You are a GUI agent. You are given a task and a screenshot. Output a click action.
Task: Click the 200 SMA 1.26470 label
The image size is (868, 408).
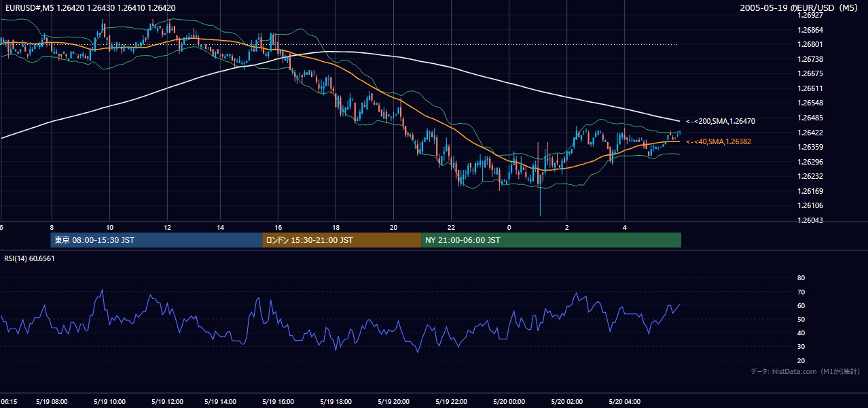pos(721,121)
